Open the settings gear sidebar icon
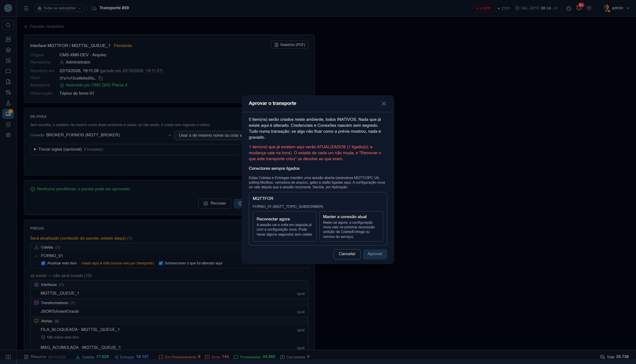The height and width of the screenshot is (364, 636). (x=8, y=135)
